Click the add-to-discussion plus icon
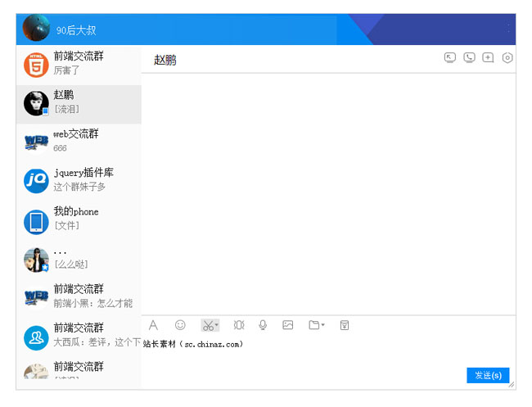532x407 pixels. tap(489, 57)
